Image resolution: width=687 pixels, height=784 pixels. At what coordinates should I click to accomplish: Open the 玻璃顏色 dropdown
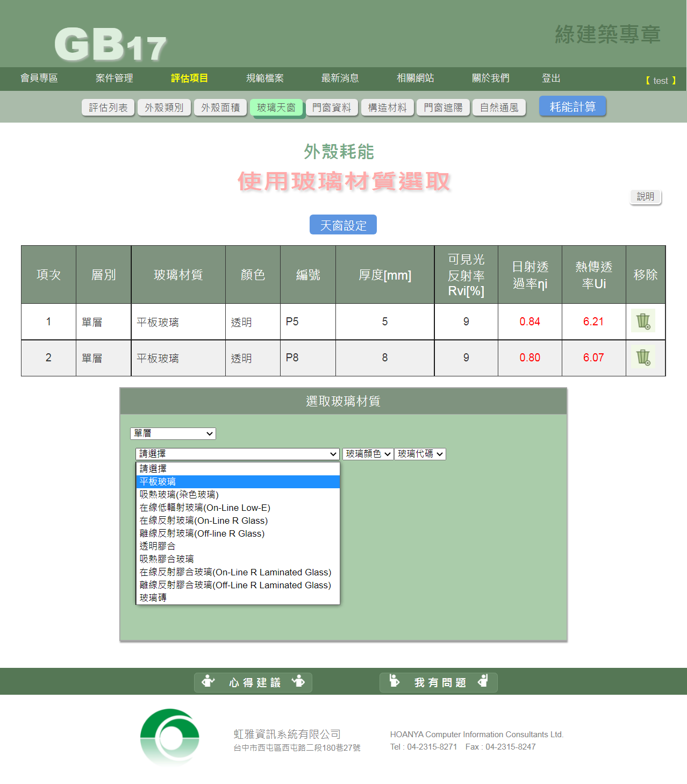368,454
